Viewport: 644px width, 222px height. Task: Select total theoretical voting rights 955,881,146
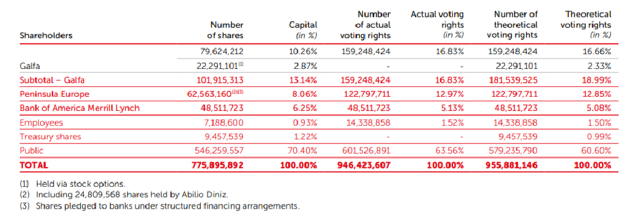(511, 165)
